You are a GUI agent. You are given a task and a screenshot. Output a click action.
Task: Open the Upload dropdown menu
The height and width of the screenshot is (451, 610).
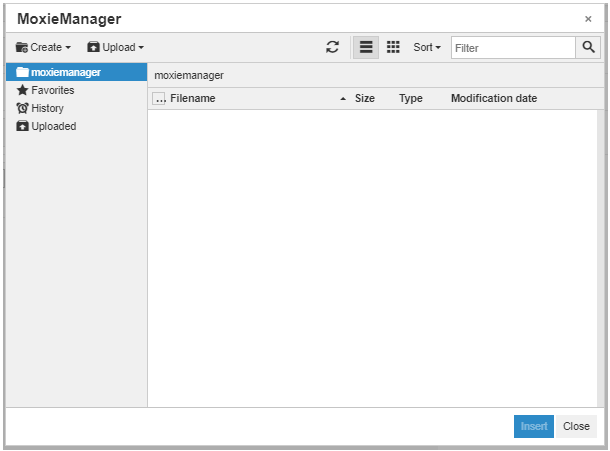pos(116,47)
